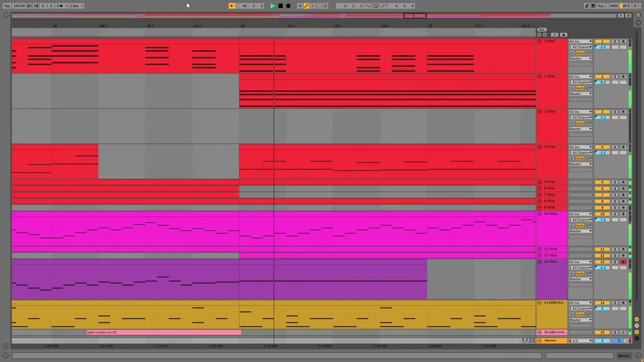
Task: Set track 2 monitor to Auto
Action: [x=580, y=88]
